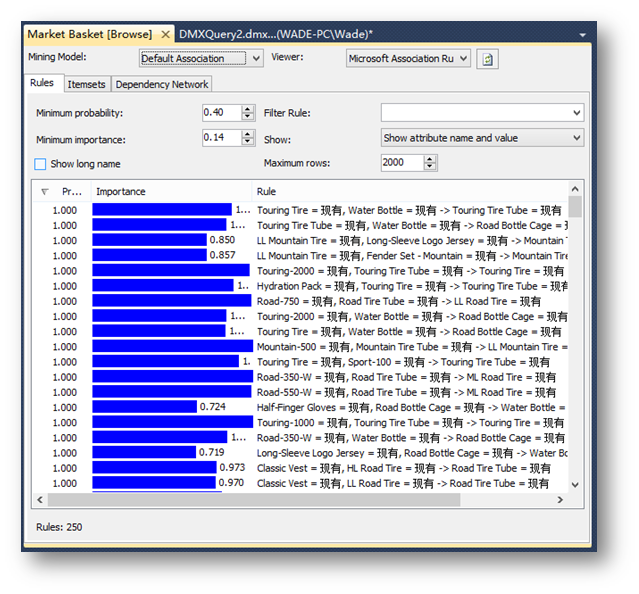
Task: Click the importance bar labeled 0.850
Action: 150,240
